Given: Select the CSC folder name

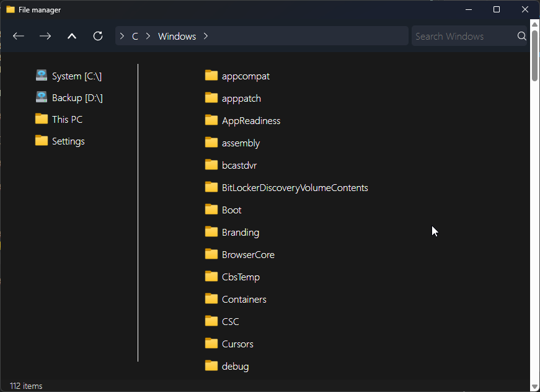Looking at the screenshot, I should coord(231,322).
